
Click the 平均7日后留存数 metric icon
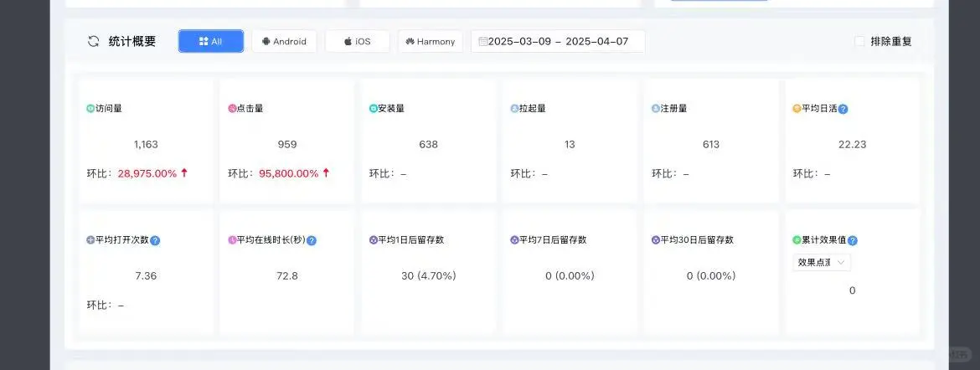click(x=514, y=239)
